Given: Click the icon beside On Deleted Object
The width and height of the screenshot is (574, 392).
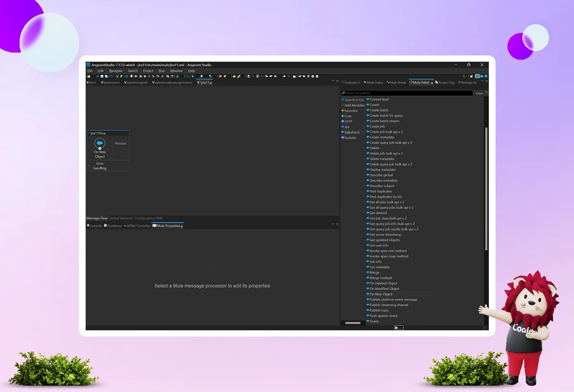Looking at the screenshot, I should click(368, 283).
